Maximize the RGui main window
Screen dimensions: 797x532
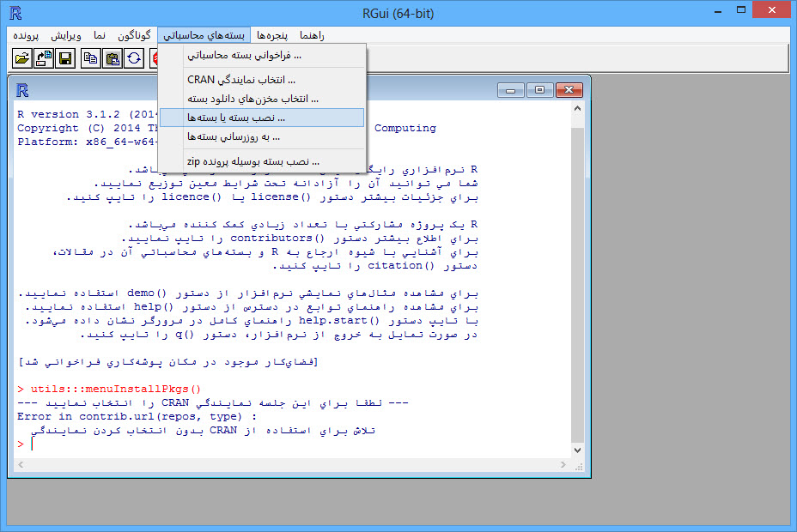click(741, 10)
